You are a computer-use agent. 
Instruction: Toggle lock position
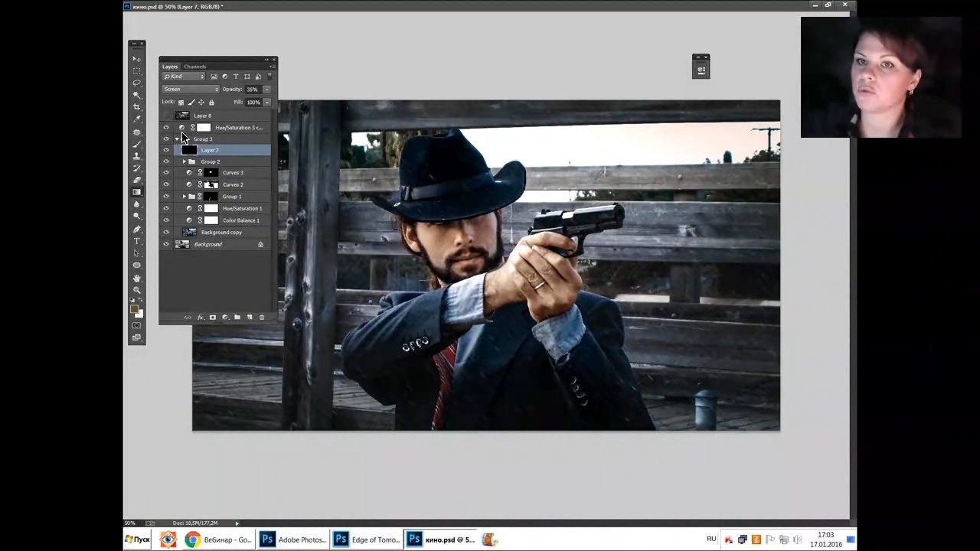(201, 102)
